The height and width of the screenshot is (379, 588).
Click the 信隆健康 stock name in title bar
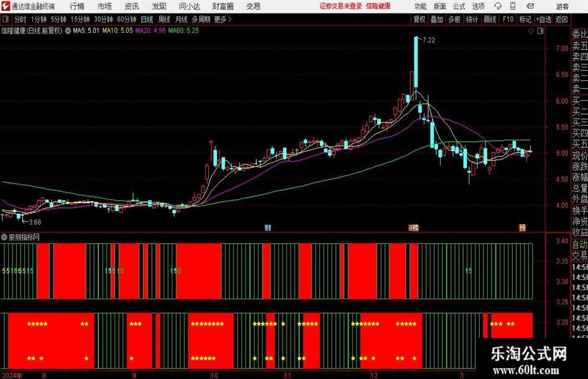[378, 6]
